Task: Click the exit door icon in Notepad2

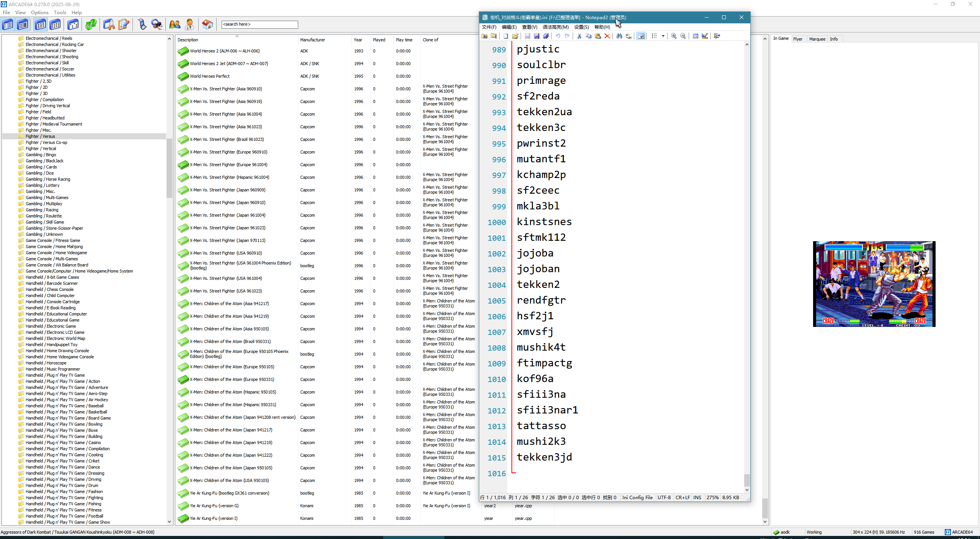Action: pos(717,36)
